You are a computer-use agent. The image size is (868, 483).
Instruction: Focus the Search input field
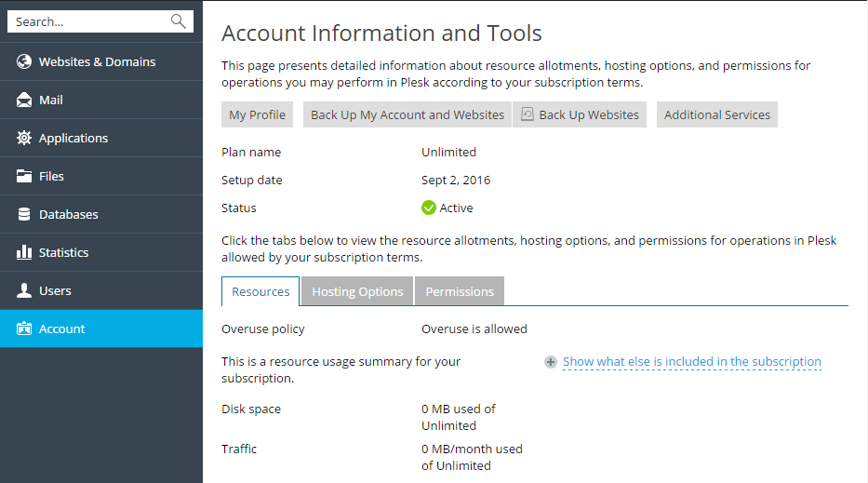click(88, 21)
